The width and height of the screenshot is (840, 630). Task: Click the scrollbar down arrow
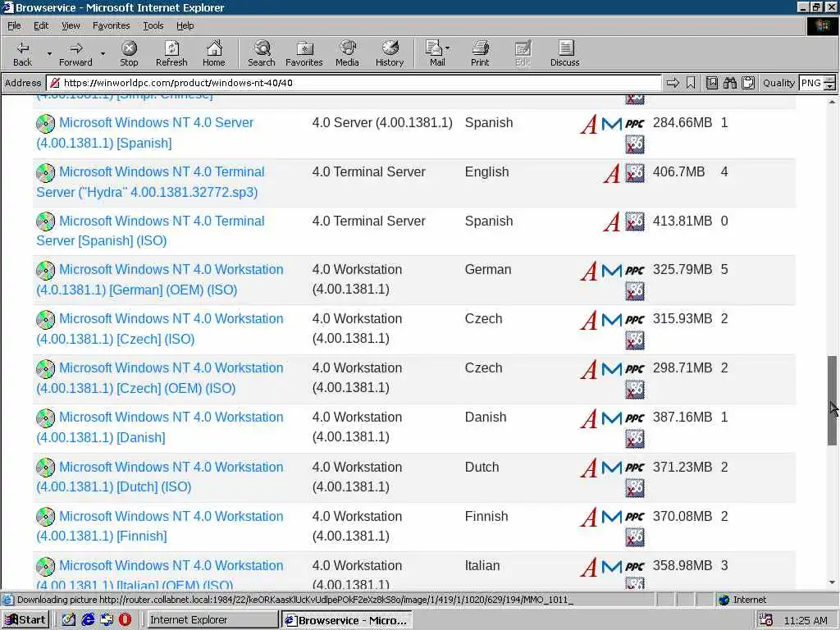point(832,582)
